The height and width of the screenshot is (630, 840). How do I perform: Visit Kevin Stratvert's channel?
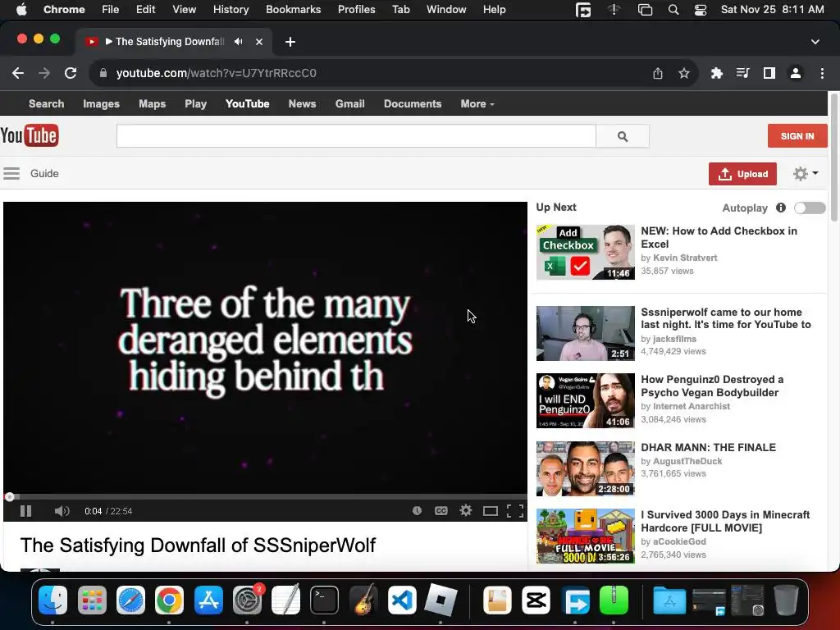tap(685, 258)
